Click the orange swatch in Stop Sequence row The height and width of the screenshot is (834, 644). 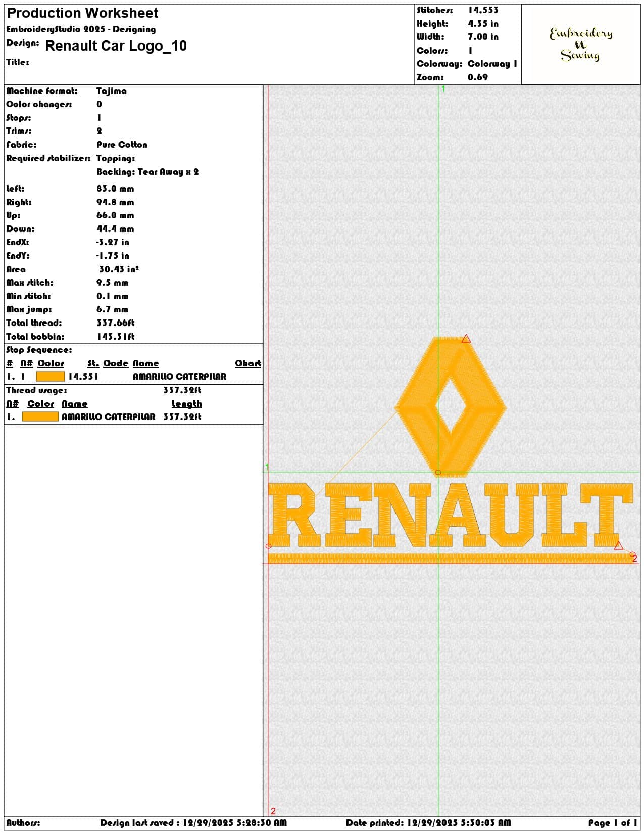tap(51, 377)
